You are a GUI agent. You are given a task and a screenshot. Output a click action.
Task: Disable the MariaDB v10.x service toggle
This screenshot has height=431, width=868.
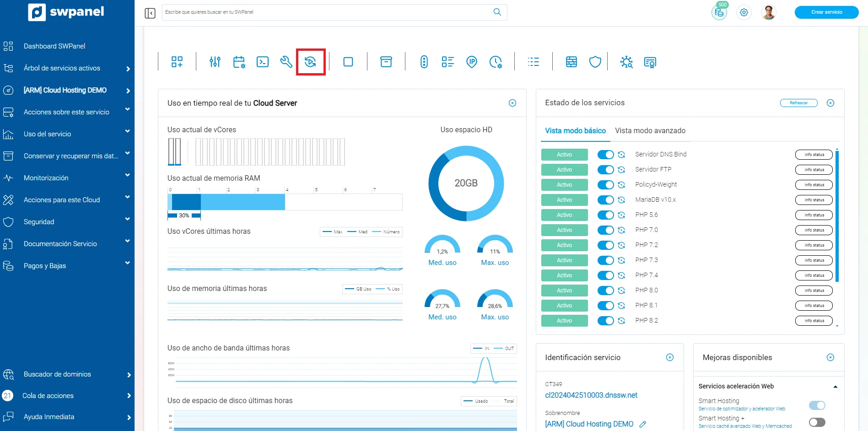point(605,200)
